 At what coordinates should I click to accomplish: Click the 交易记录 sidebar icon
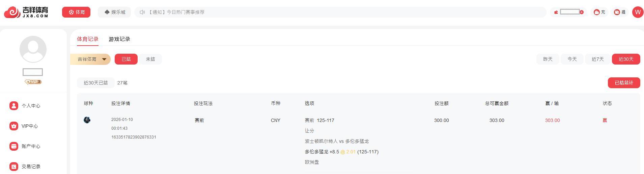[13, 167]
